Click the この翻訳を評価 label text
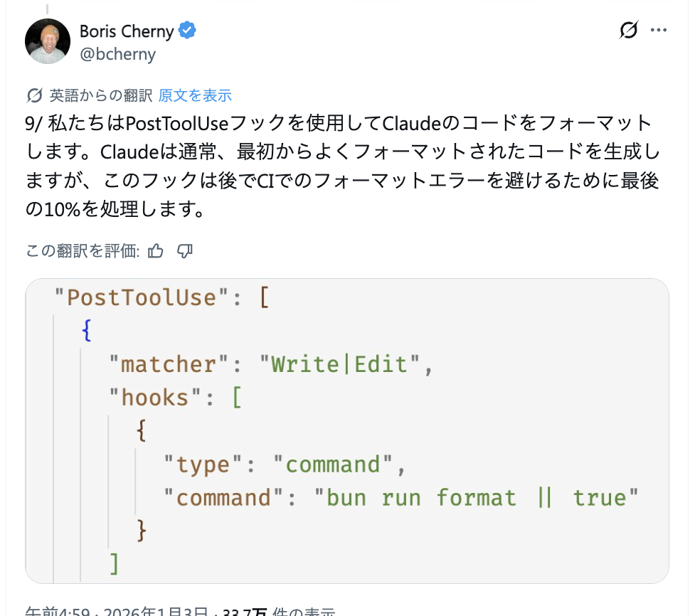690x616 pixels. [83, 250]
